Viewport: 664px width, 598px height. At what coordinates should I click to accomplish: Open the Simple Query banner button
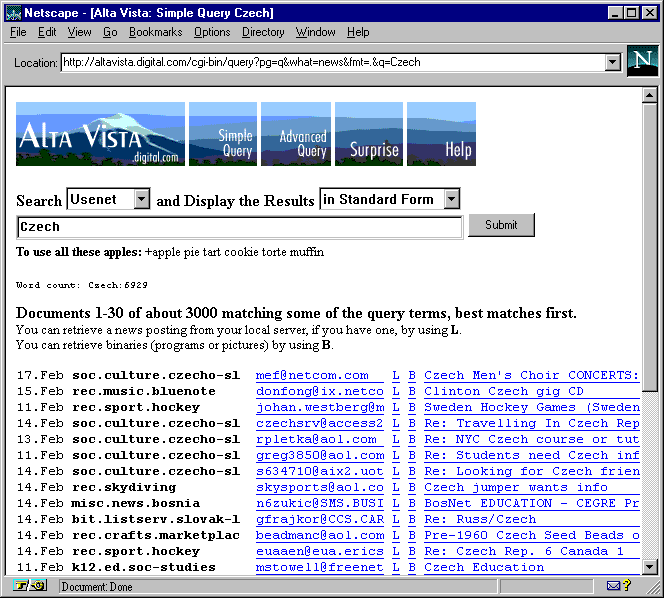click(x=223, y=134)
